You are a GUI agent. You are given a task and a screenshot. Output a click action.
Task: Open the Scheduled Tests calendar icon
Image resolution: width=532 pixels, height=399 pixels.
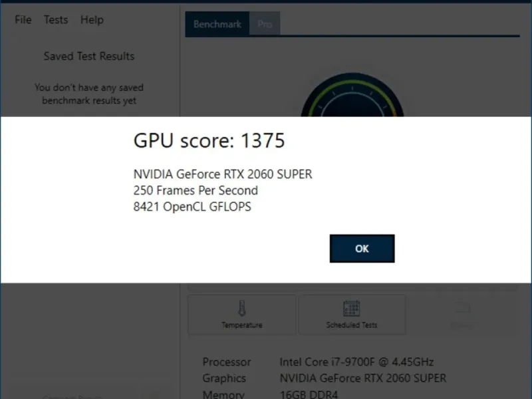pos(352,308)
